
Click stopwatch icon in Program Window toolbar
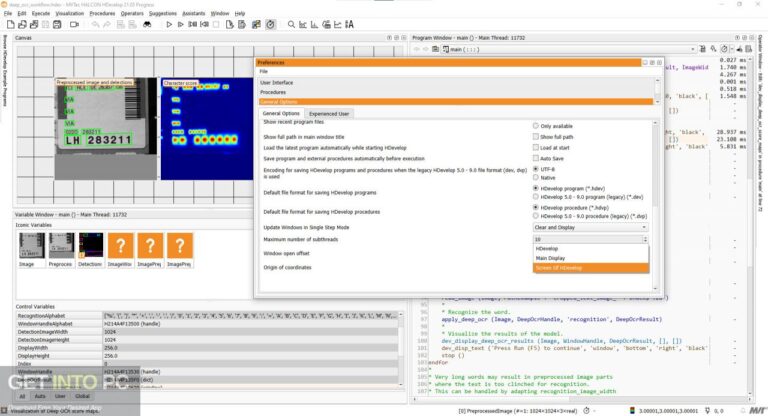(x=724, y=49)
